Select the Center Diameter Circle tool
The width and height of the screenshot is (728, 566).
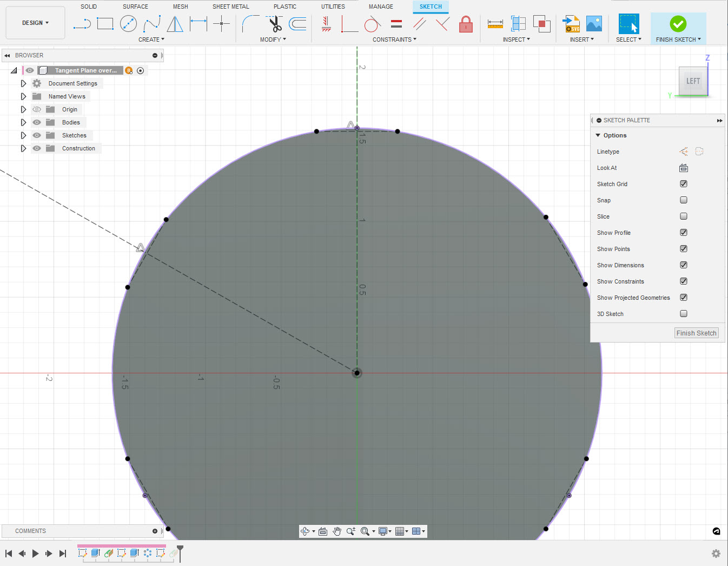coord(128,23)
